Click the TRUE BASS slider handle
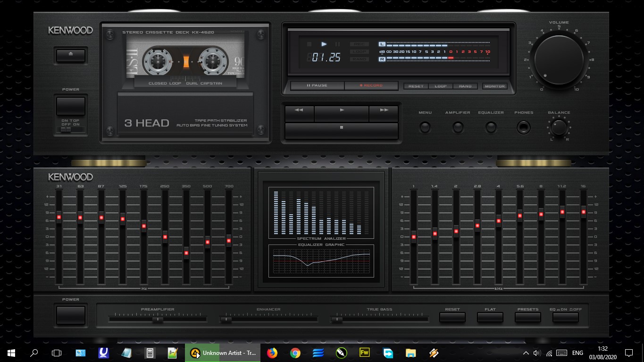Viewport: 644px width, 362px height. [x=337, y=320]
